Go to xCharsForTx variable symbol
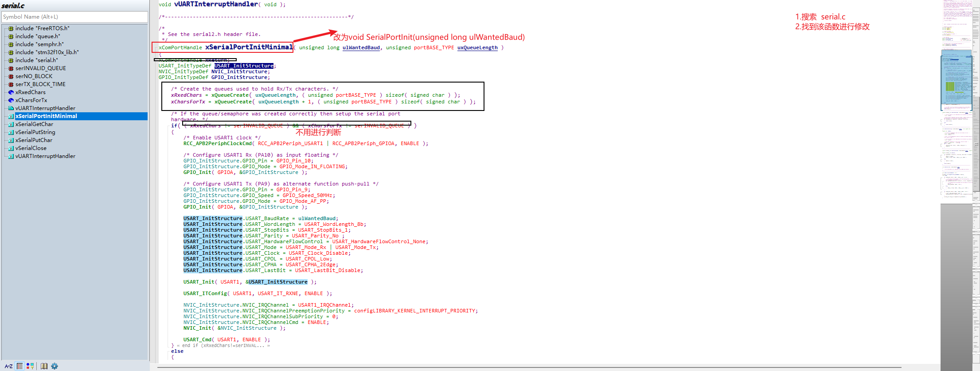980x371 pixels. click(31, 100)
